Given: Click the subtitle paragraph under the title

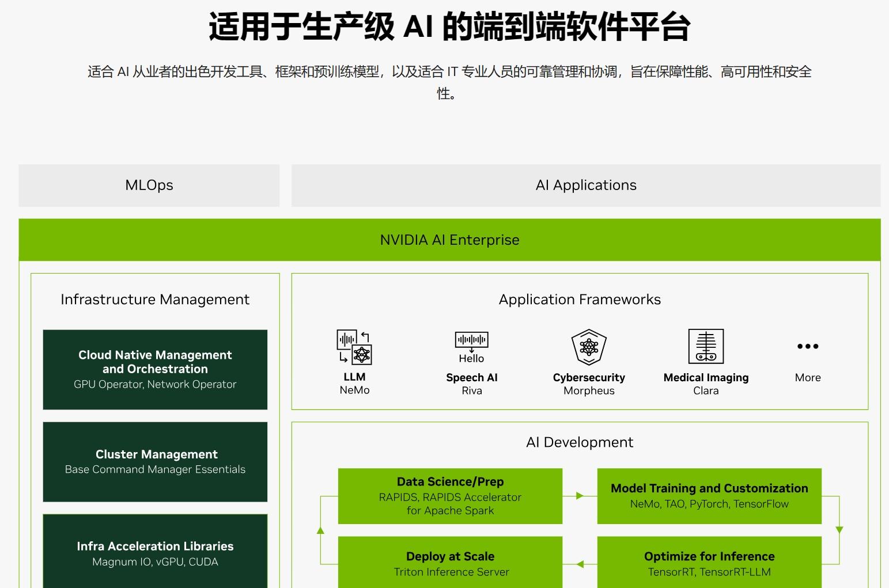Looking at the screenshot, I should pyautogui.click(x=449, y=82).
